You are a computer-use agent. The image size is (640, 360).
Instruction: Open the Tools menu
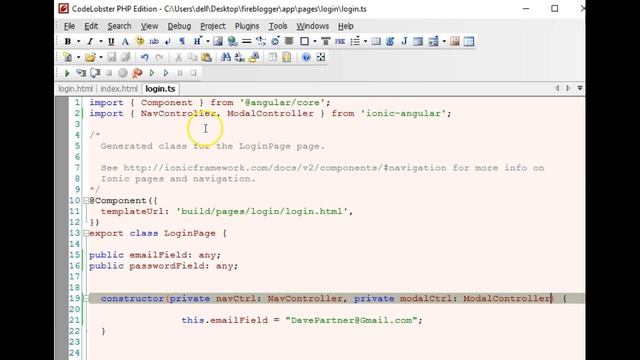(x=278, y=26)
